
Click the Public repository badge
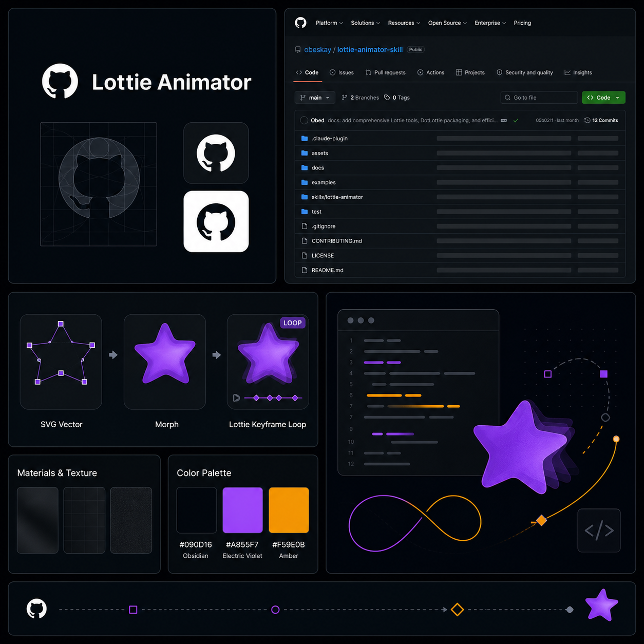pos(416,50)
